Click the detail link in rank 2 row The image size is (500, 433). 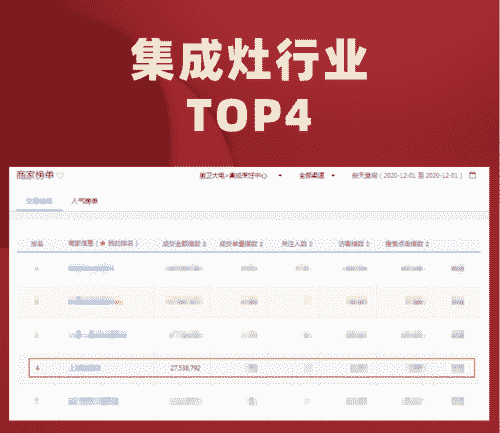tap(457, 302)
